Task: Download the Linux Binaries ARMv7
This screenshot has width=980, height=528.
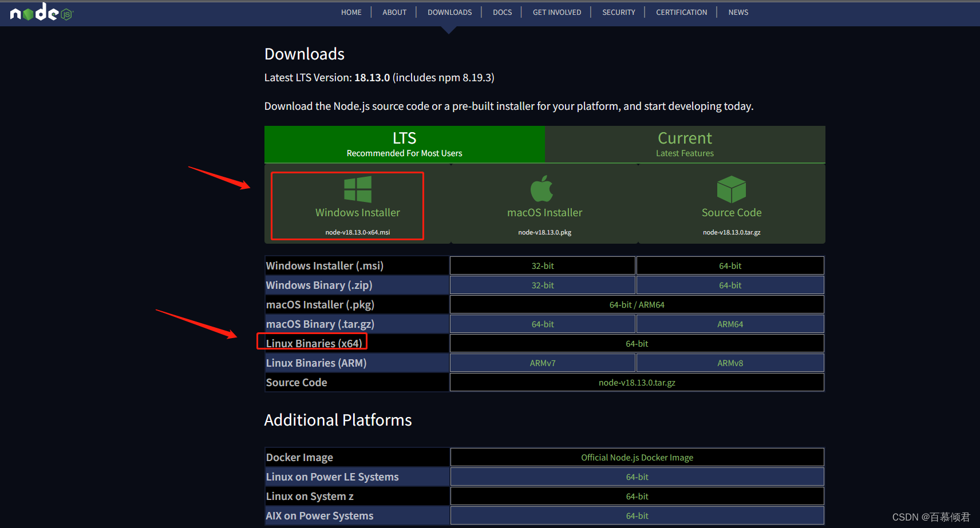Action: [x=543, y=363]
